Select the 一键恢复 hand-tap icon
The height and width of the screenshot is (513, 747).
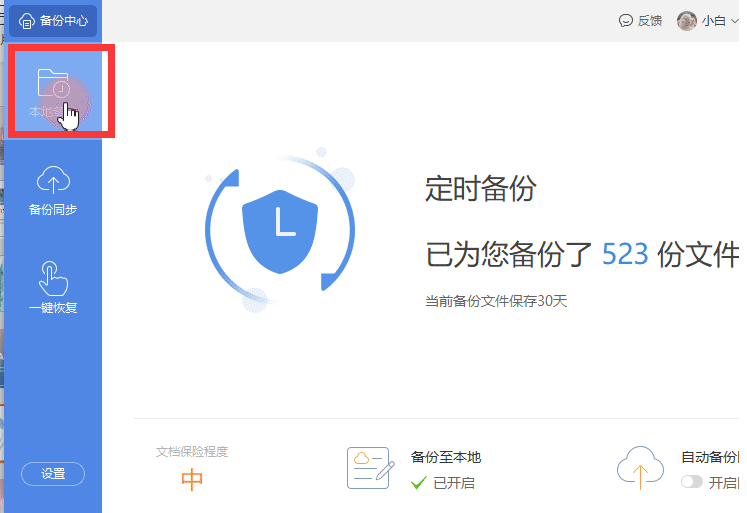click(x=52, y=277)
